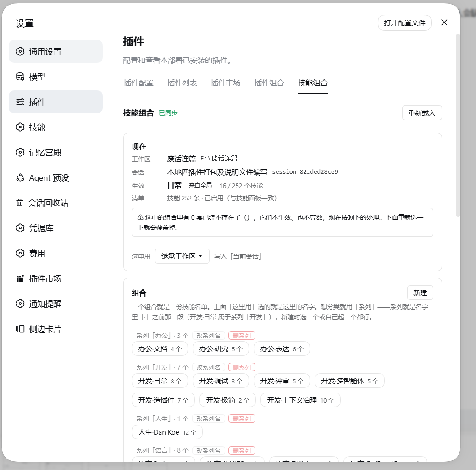476x470 pixels.
Task: Click the 来自全局 label
Action: (200, 186)
